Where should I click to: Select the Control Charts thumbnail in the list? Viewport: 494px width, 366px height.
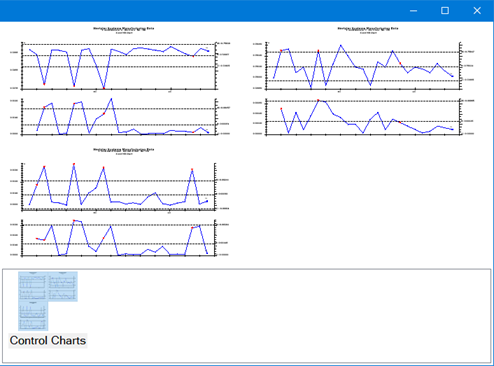(x=48, y=301)
